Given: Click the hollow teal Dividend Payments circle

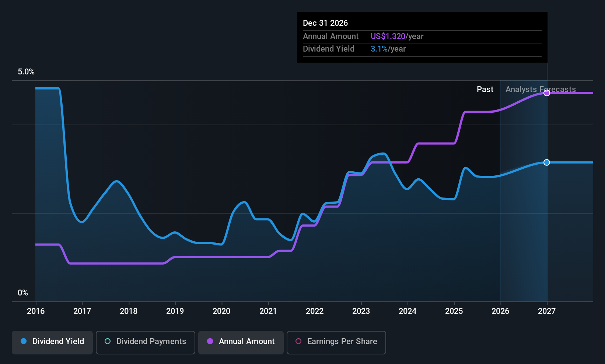Looking at the screenshot, I should click(108, 341).
